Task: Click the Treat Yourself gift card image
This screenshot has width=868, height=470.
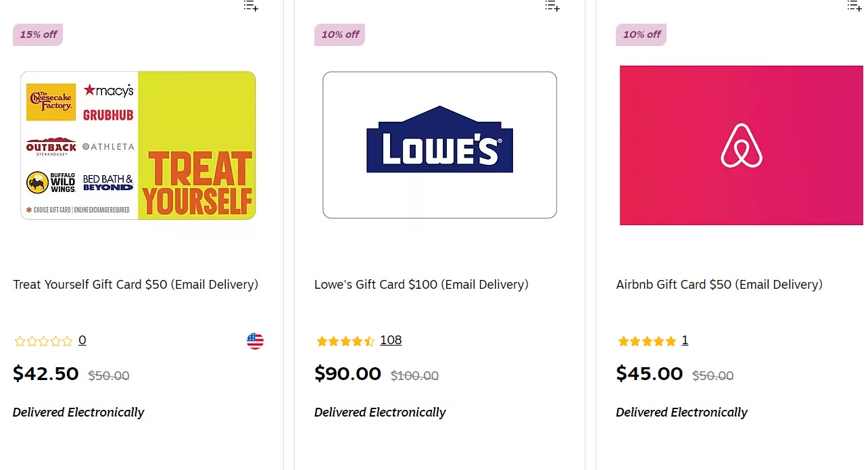Action: point(138,145)
